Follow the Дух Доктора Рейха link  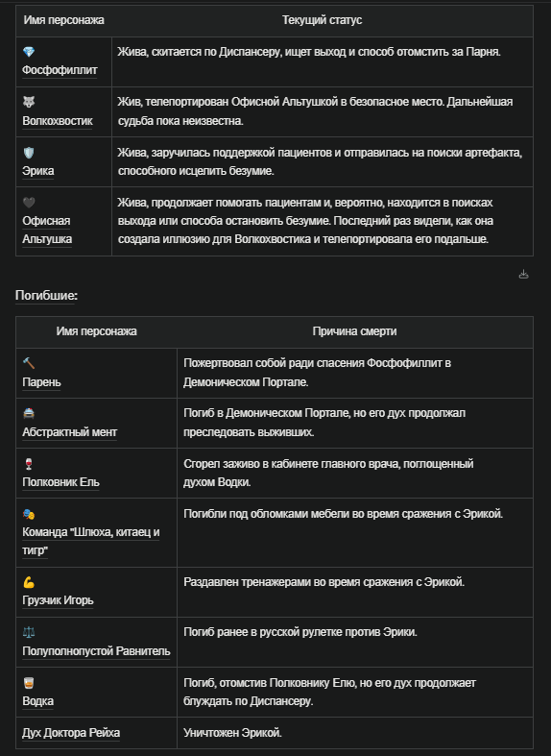tap(71, 733)
